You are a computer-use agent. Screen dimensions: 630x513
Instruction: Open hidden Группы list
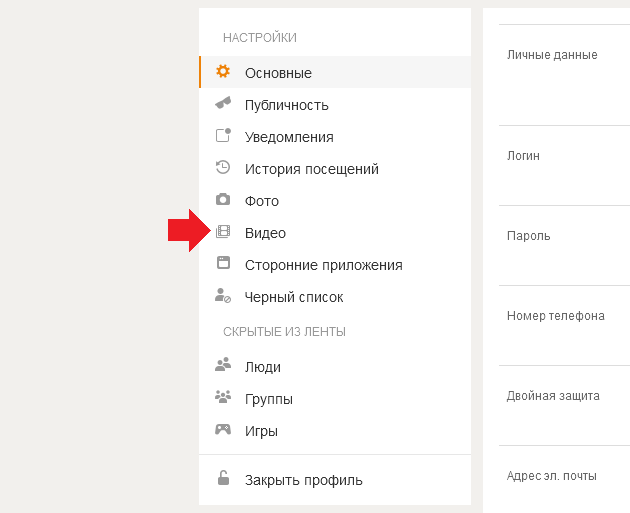point(335,399)
